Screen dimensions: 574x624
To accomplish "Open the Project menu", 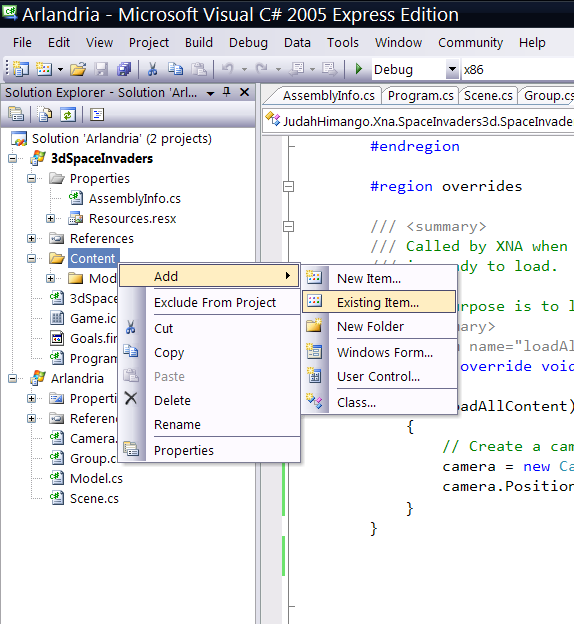I will click(x=148, y=43).
